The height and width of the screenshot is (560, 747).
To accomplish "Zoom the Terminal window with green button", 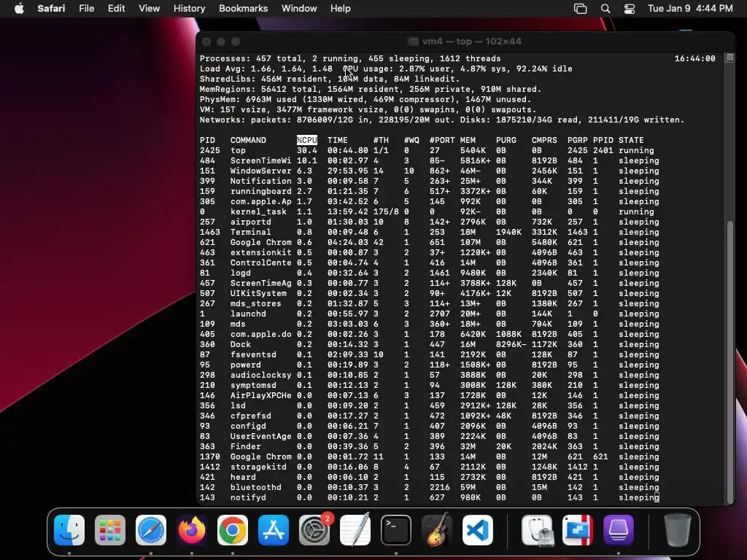I will [236, 42].
